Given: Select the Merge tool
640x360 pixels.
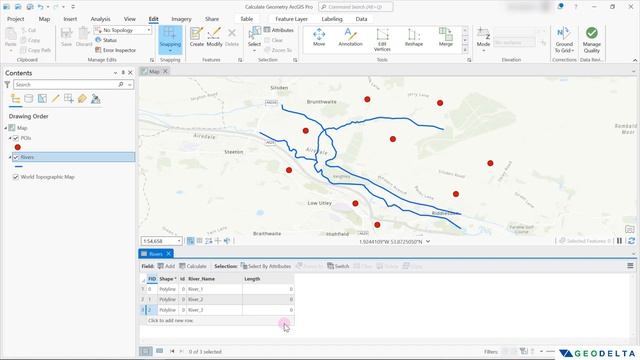Looking at the screenshot, I should (x=446, y=37).
